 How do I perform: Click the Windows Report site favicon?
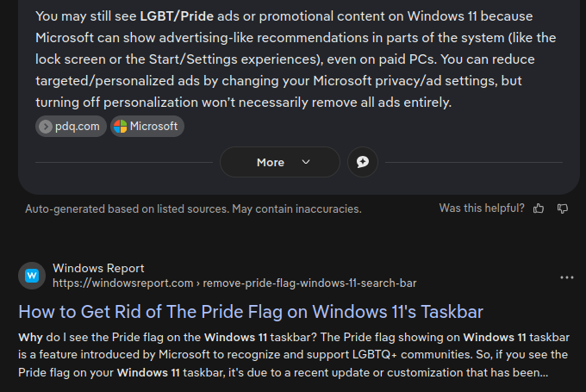point(32,276)
